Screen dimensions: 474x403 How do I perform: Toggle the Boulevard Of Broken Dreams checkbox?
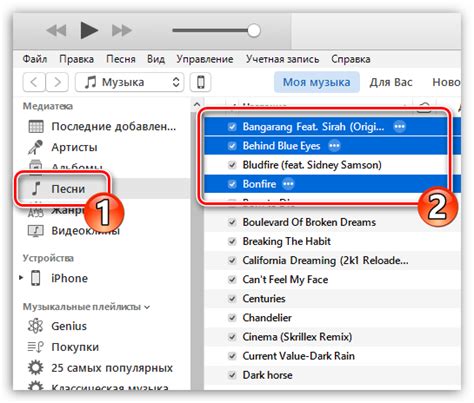tap(232, 222)
